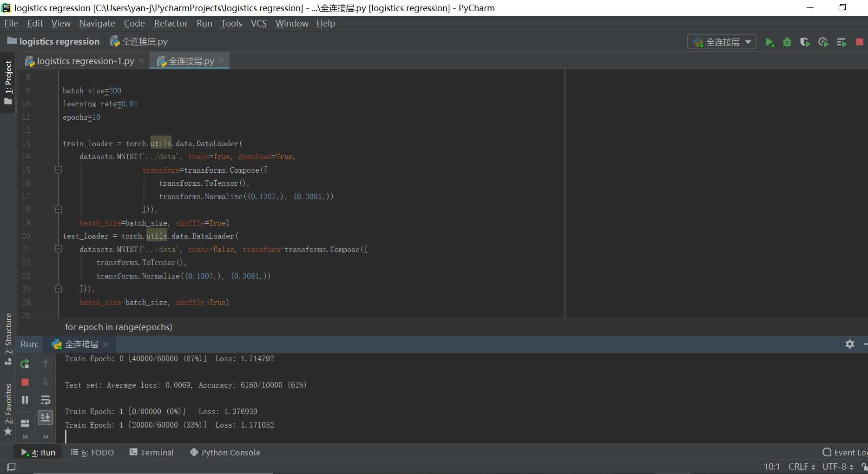
Task: Run the 全连接层 configuration with green play
Action: click(x=769, y=42)
